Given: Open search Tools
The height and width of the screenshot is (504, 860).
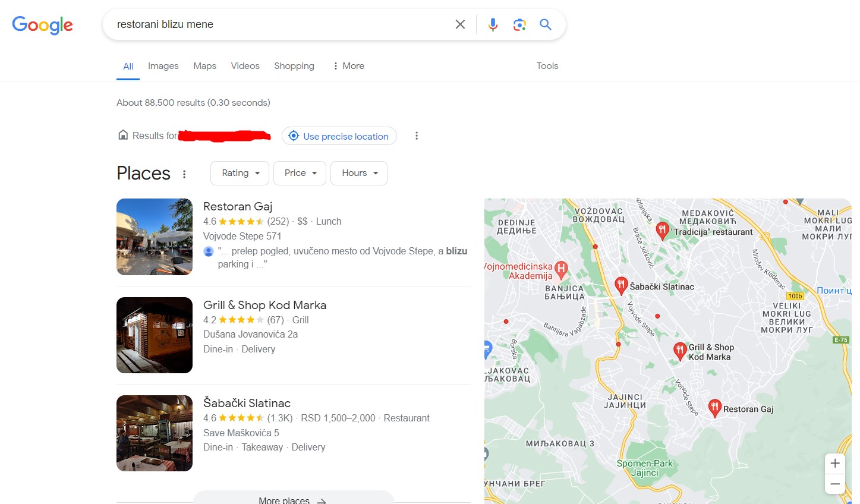Looking at the screenshot, I should pyautogui.click(x=547, y=66).
